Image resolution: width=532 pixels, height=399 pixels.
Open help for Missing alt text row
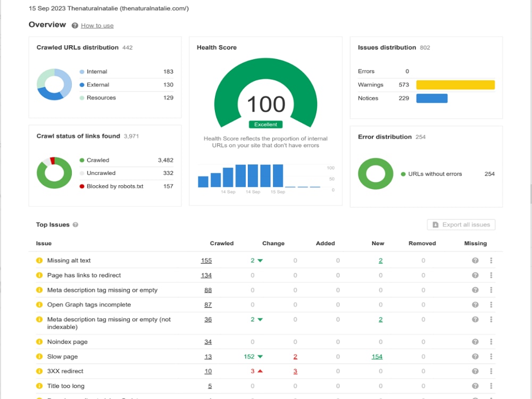[475, 261]
